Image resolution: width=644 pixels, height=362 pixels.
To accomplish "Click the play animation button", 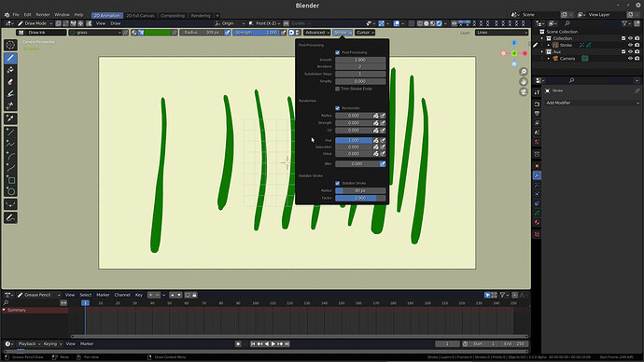I will [273, 344].
